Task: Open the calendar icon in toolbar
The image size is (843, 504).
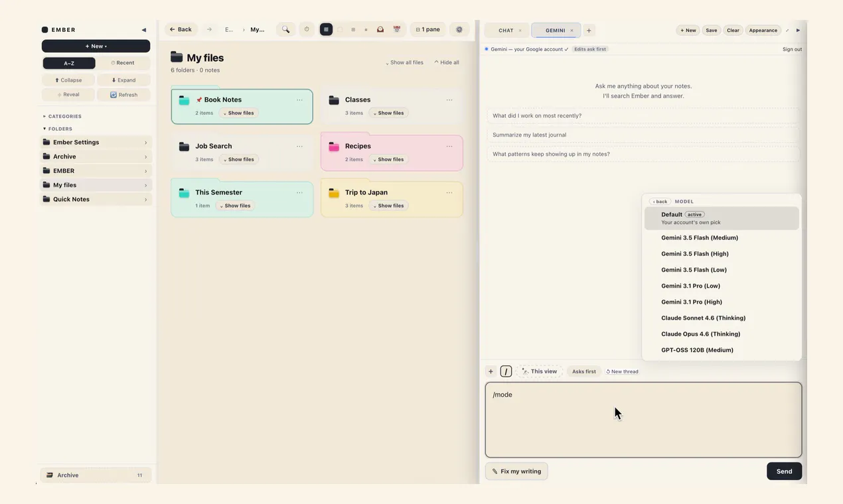Action: (397, 29)
